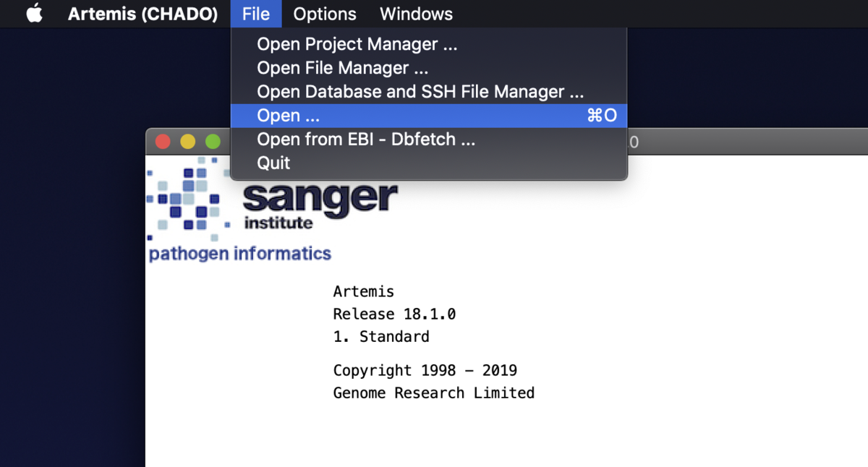Choose Open from EBI - Dbfetch ...
This screenshot has width=868, height=467.
pyautogui.click(x=429, y=139)
